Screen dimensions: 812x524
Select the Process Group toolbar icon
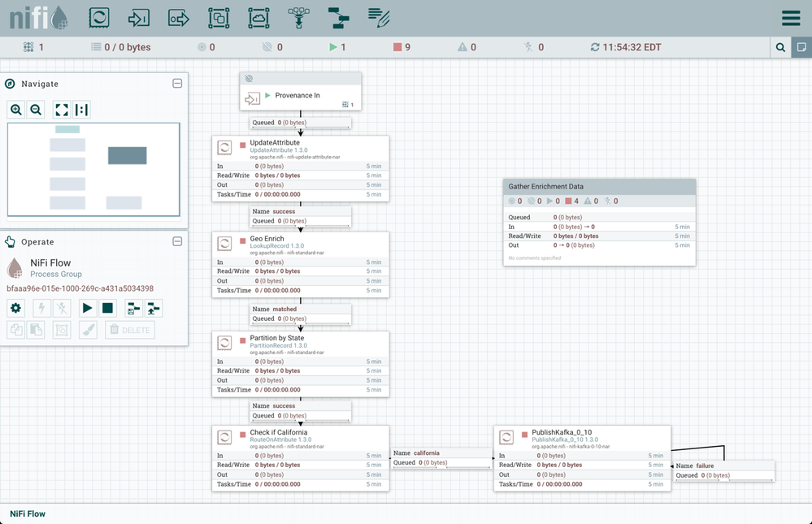(219, 18)
